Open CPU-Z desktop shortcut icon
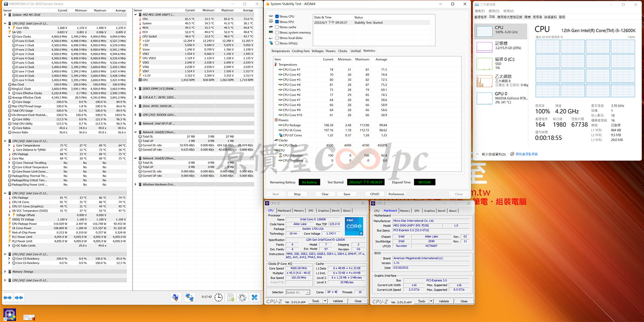 coord(9,314)
